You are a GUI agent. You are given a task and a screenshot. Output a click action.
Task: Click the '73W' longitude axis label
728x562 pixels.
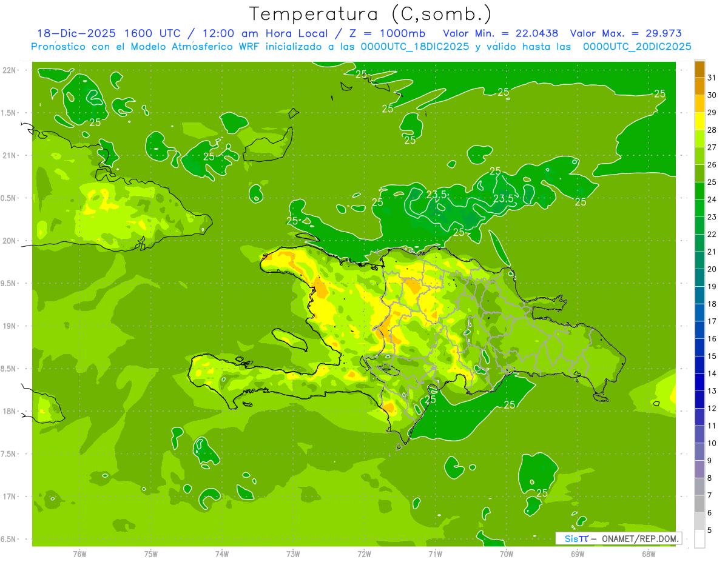point(293,554)
